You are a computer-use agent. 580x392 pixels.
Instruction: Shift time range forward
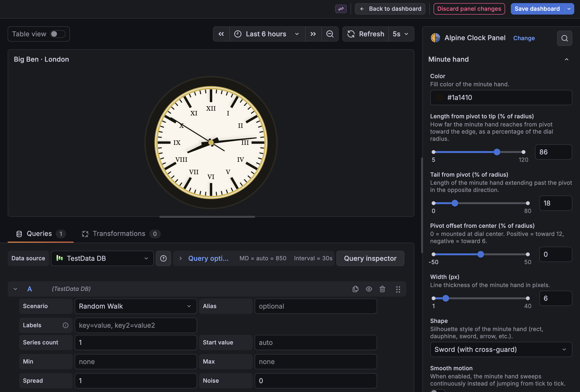[313, 34]
